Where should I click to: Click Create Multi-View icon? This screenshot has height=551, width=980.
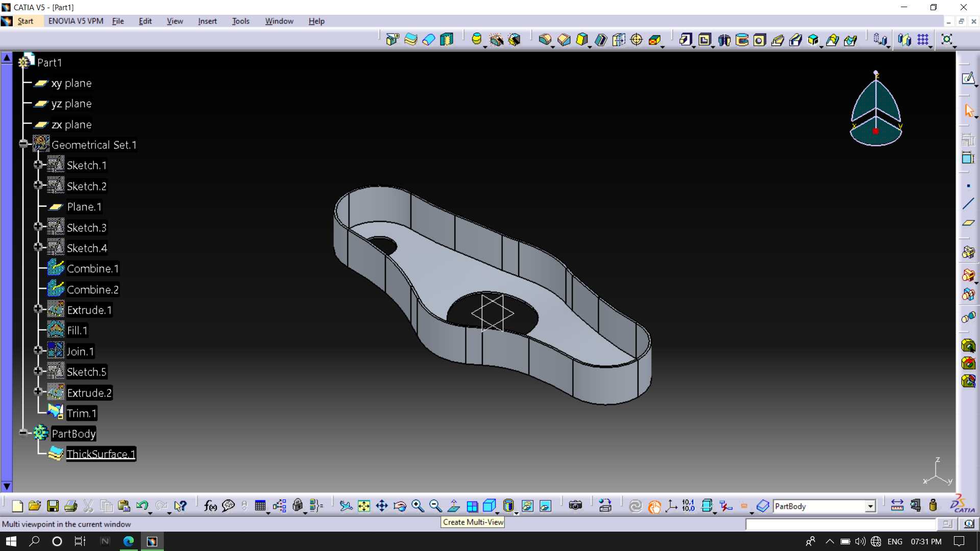[x=472, y=506]
